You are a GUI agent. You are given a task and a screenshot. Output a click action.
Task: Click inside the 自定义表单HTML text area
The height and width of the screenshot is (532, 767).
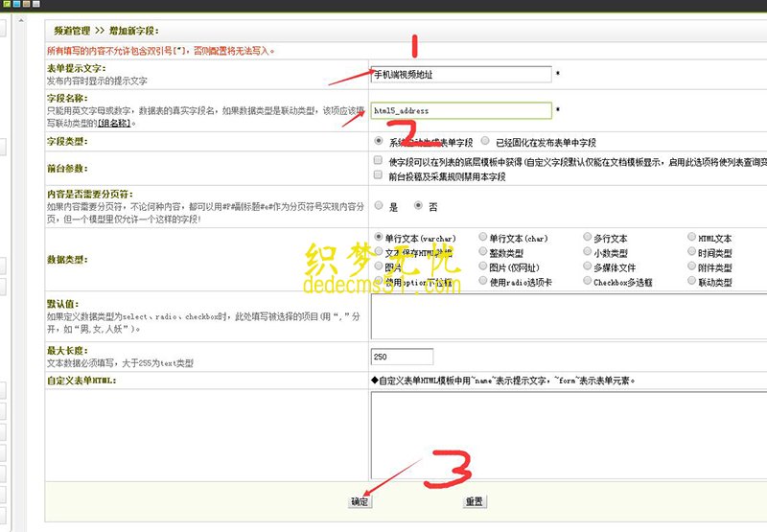(569, 435)
